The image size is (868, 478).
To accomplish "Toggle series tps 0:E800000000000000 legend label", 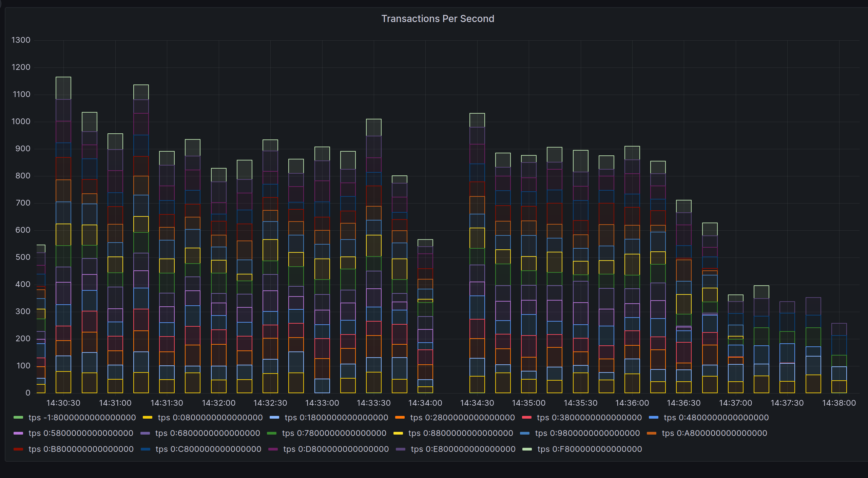I will click(463, 449).
